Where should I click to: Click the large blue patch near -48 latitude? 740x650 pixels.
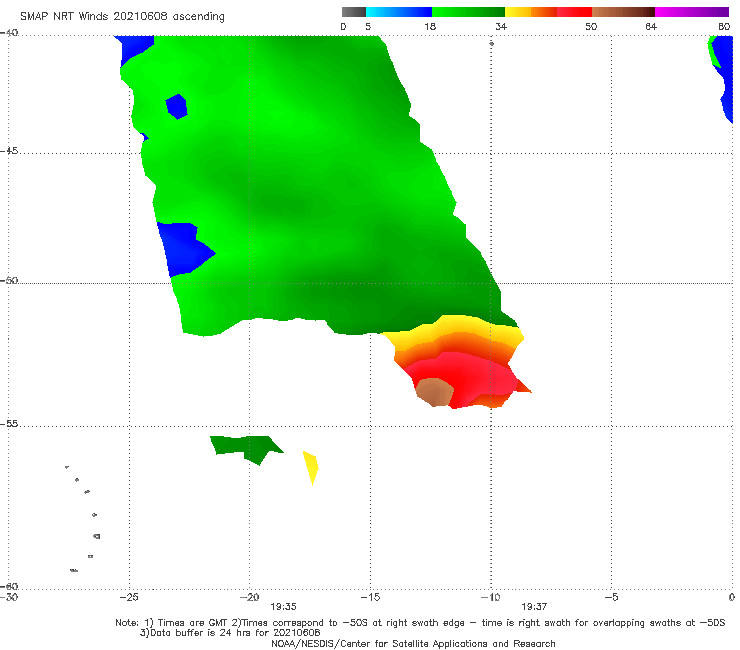[182, 248]
